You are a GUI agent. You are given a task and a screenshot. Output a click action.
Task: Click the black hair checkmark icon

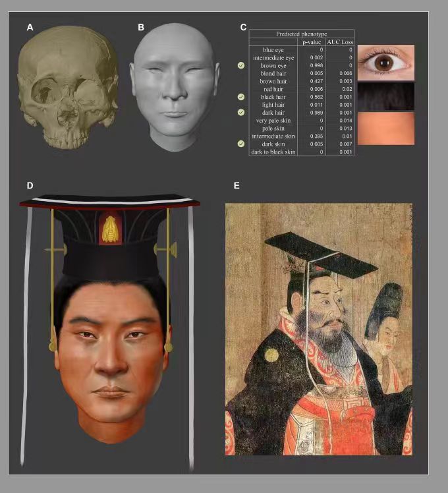pos(241,96)
